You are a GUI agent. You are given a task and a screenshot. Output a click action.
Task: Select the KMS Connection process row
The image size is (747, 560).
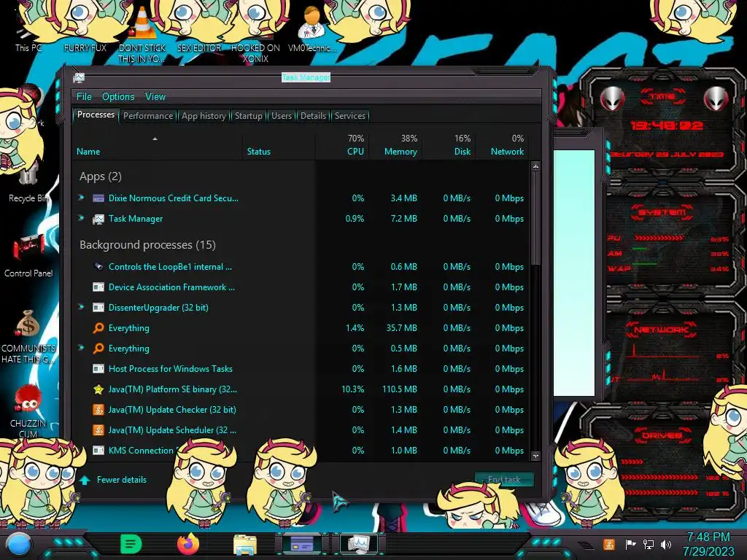tap(301, 451)
